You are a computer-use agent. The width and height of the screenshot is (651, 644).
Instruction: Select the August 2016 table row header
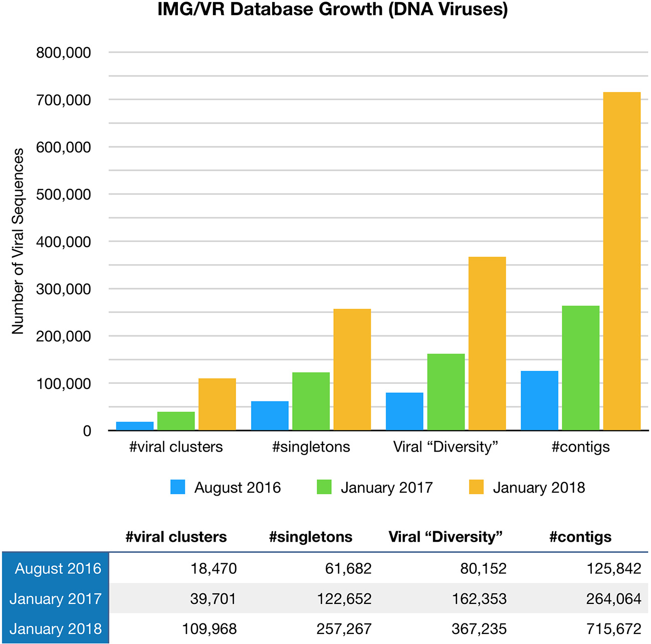pyautogui.click(x=56, y=568)
